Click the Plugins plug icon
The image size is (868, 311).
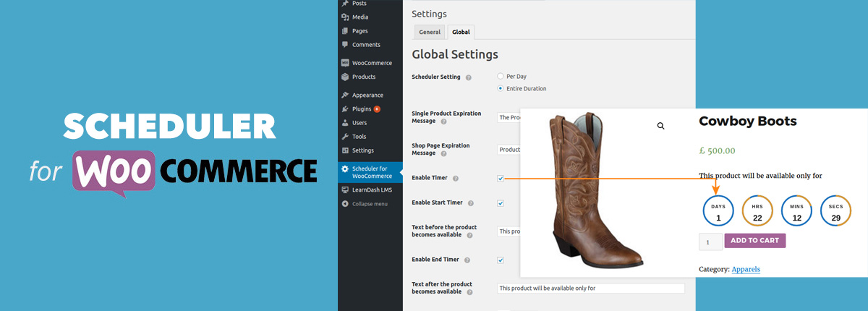(x=345, y=109)
